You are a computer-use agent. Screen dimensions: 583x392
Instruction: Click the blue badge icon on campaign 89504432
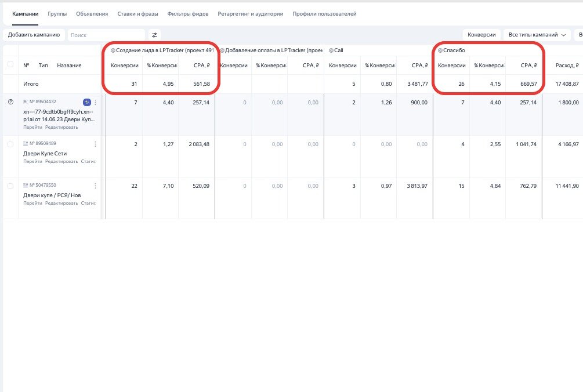[x=87, y=102]
